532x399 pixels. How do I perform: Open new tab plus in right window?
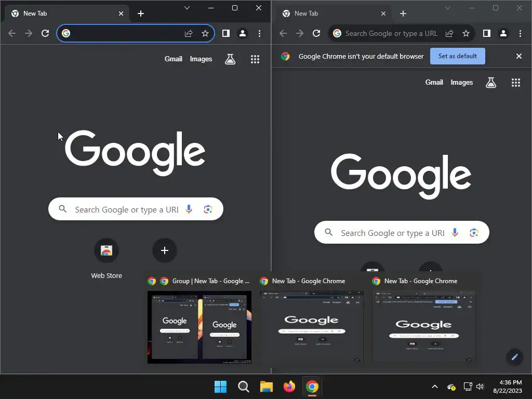click(403, 14)
